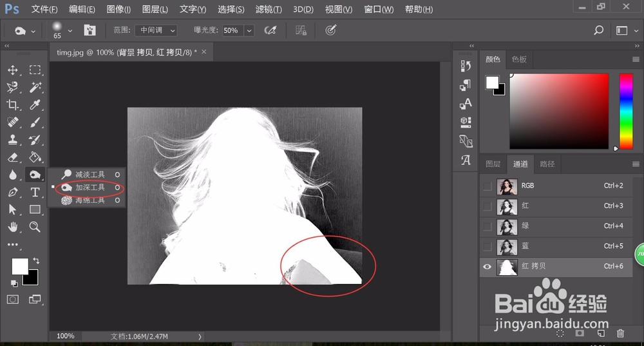The height and width of the screenshot is (346, 644).
Task: Switch to the 路径 tab
Action: (547, 164)
